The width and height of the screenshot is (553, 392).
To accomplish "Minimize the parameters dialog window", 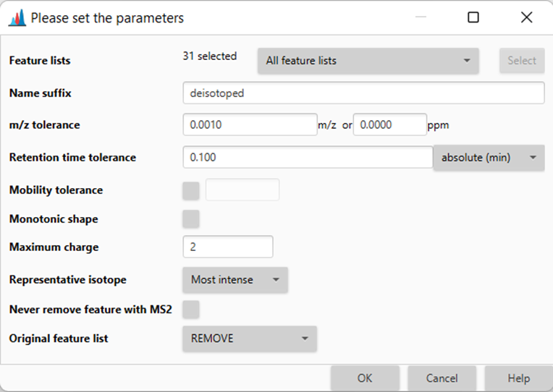I will tap(421, 17).
